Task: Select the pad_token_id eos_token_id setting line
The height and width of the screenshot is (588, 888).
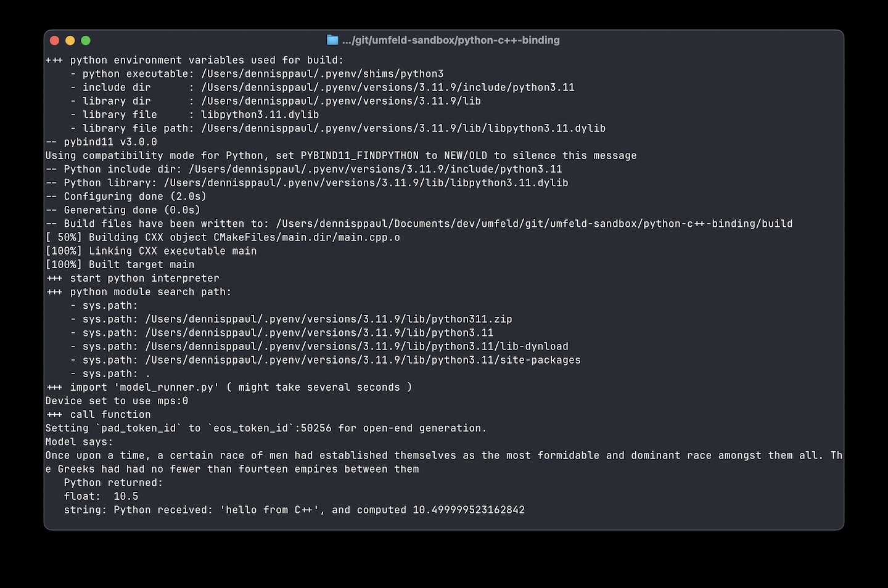Action: click(265, 428)
